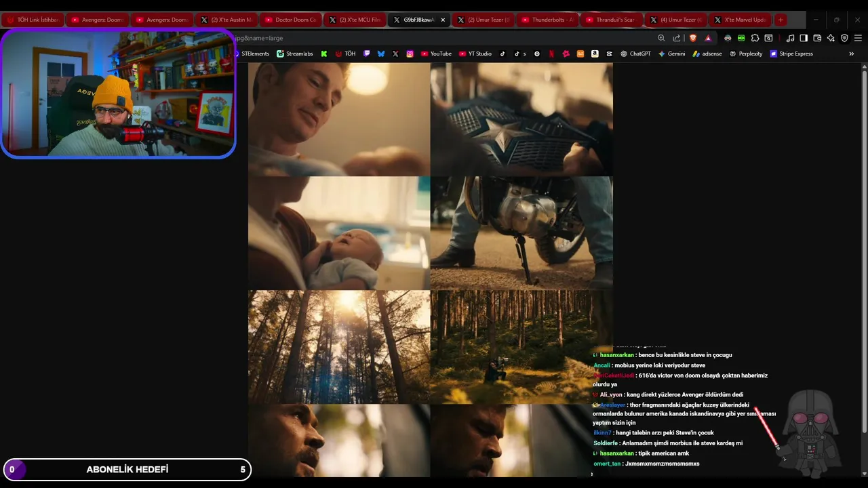Open the Netflix bookmark icon
868x488 pixels.
[x=551, y=54]
